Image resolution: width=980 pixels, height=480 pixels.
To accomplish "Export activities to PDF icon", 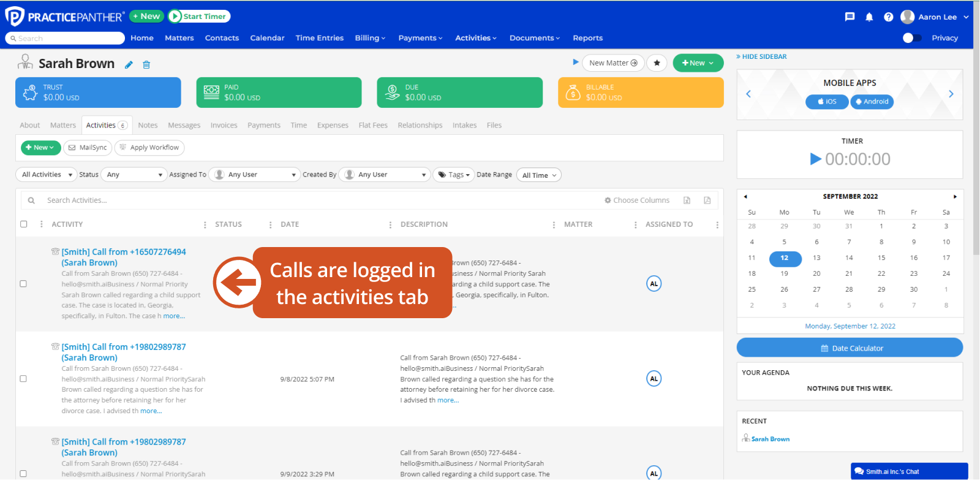I will pos(707,200).
